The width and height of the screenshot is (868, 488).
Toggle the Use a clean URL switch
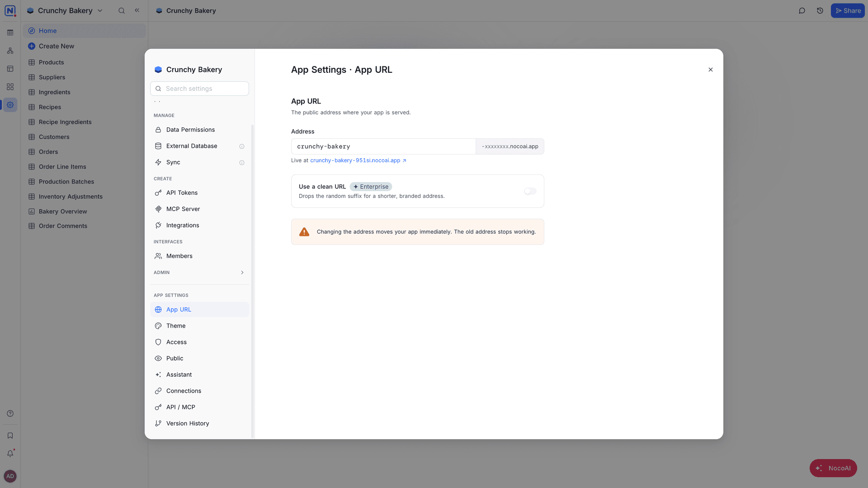pos(530,191)
